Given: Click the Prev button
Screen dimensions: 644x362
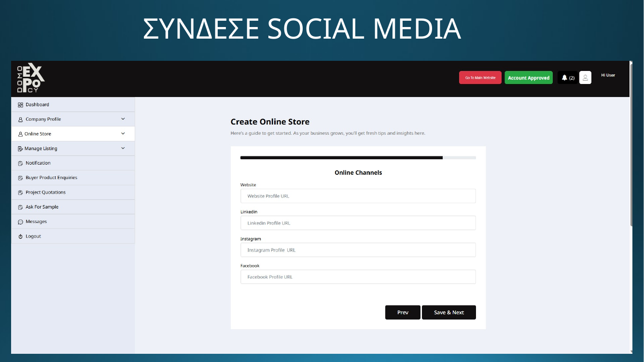Looking at the screenshot, I should (x=403, y=312).
